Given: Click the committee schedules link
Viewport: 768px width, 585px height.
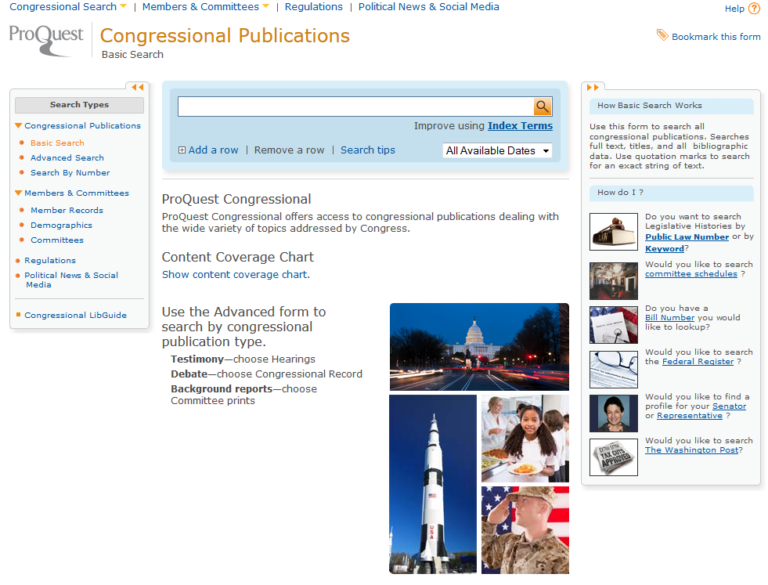Looking at the screenshot, I should pos(691,274).
